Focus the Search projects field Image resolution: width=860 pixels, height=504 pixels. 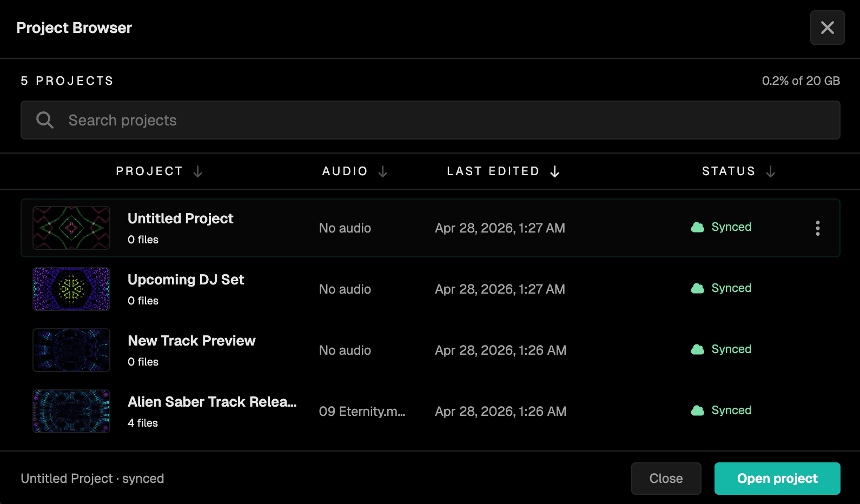[x=430, y=120]
